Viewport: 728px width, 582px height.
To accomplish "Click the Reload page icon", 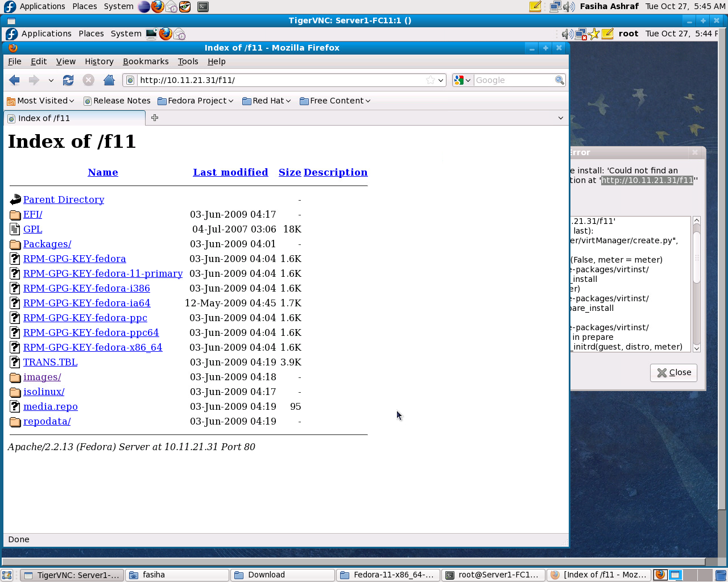I will point(68,80).
